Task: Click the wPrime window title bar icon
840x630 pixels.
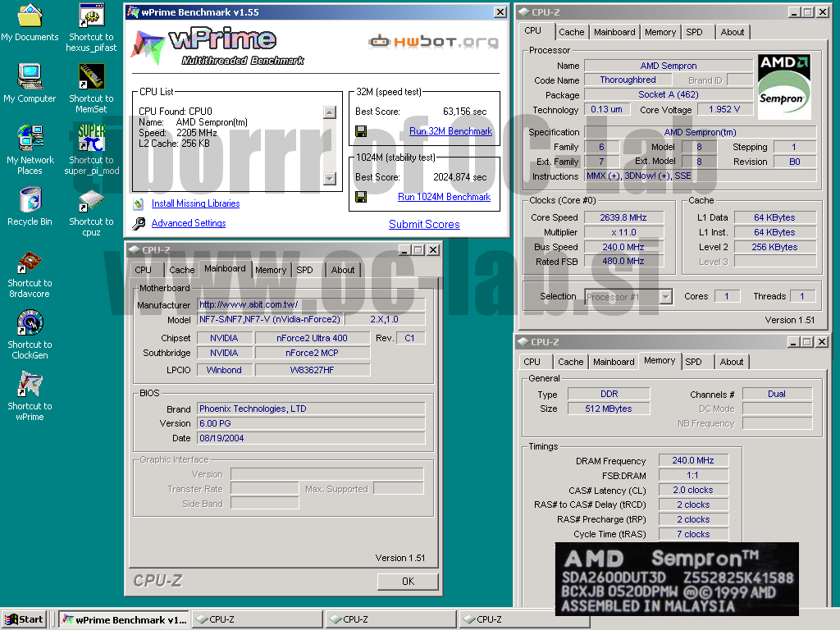Action: pyautogui.click(x=133, y=11)
